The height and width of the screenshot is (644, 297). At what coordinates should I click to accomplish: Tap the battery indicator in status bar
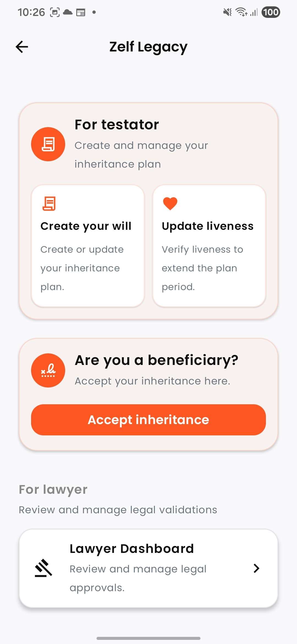click(271, 12)
